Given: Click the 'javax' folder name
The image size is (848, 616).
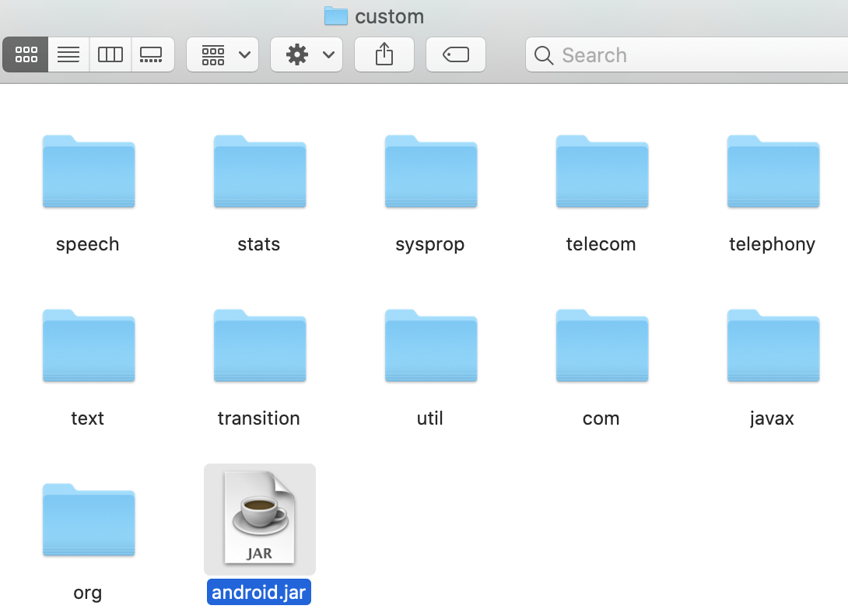Looking at the screenshot, I should (x=773, y=418).
